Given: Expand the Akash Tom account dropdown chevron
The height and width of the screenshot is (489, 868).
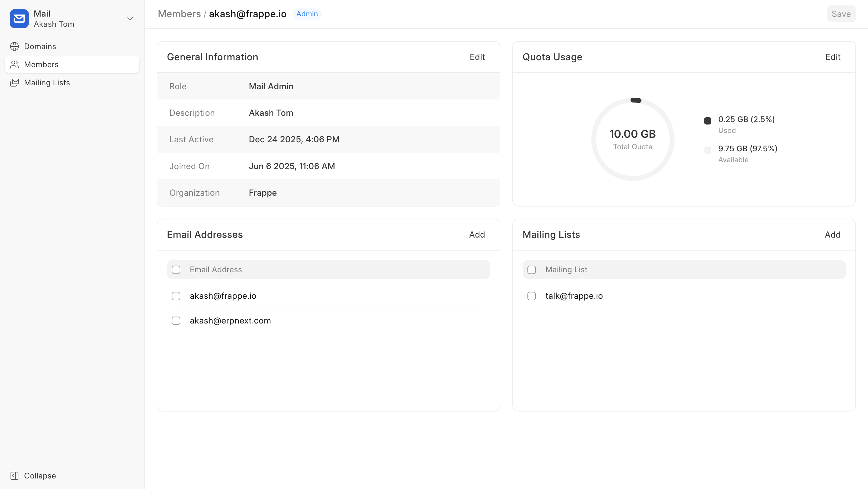Looking at the screenshot, I should pyautogui.click(x=130, y=18).
